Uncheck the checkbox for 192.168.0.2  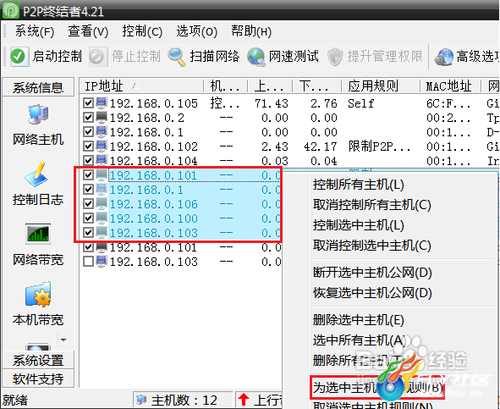[88, 117]
